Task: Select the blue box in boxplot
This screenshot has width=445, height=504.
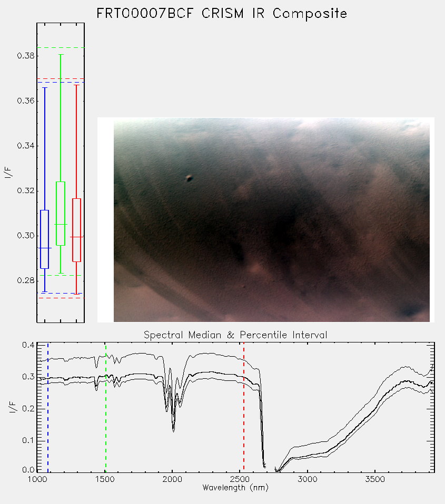Action: pos(44,239)
